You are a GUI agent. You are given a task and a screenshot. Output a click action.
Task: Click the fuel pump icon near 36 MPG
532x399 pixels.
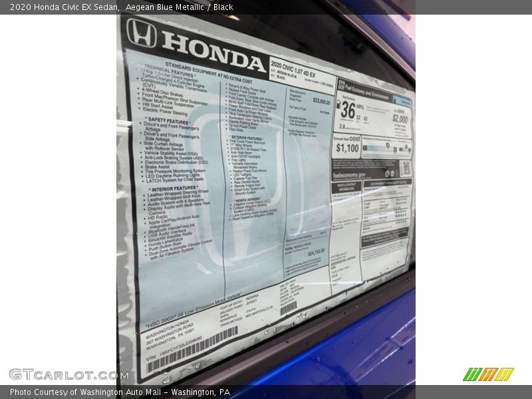pos(338,104)
